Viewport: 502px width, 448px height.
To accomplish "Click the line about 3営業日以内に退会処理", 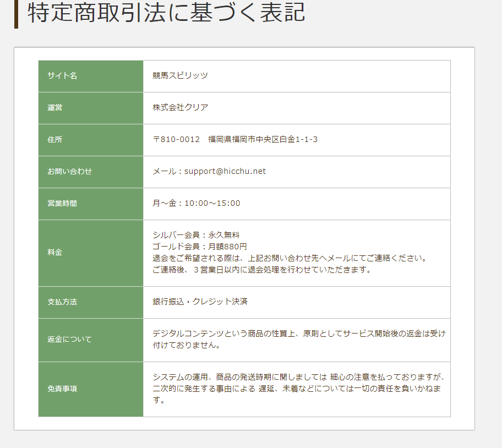I will [262, 270].
